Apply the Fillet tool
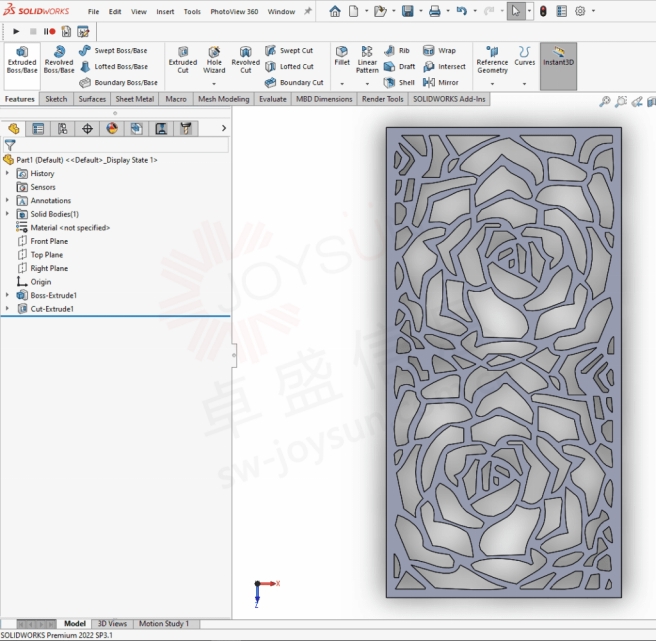 pyautogui.click(x=342, y=56)
